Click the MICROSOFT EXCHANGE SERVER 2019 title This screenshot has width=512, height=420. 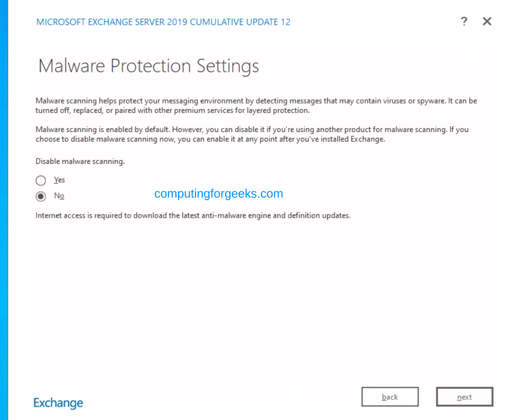click(x=163, y=22)
